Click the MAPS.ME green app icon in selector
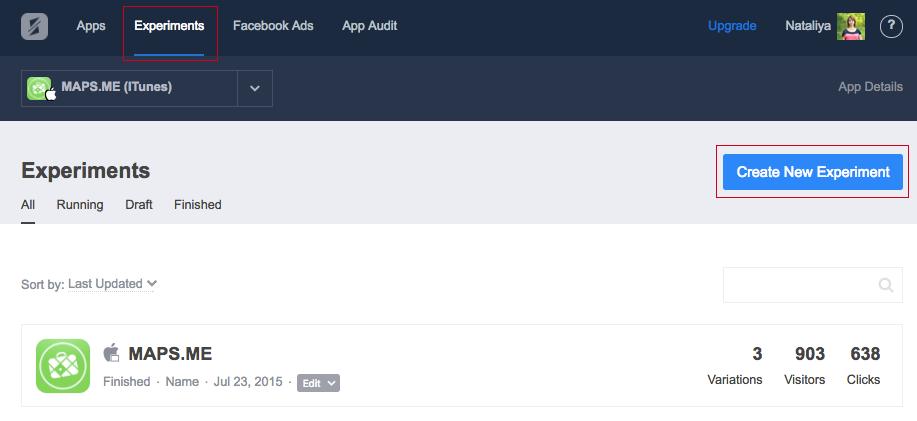This screenshot has width=917, height=421. (40, 88)
